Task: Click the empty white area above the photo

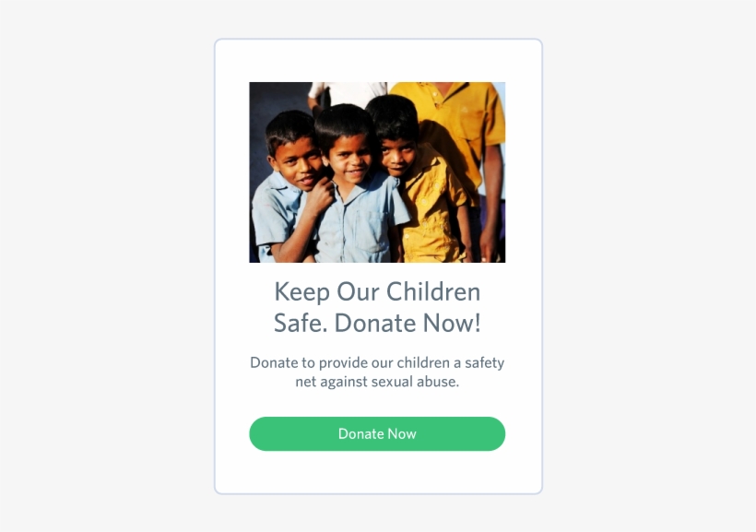Action: [378, 61]
